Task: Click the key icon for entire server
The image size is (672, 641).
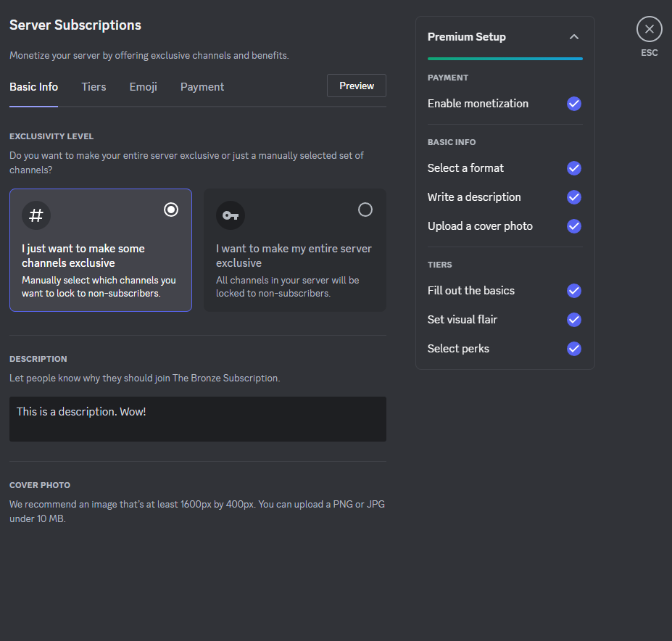Action: (231, 215)
